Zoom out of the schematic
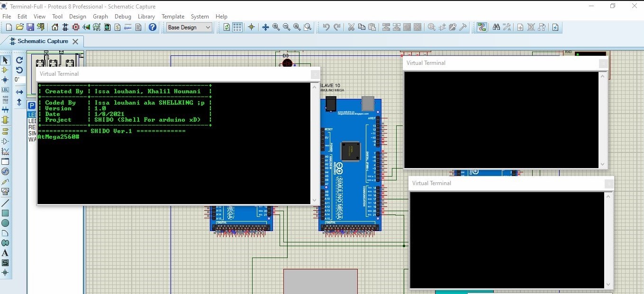 point(286,27)
